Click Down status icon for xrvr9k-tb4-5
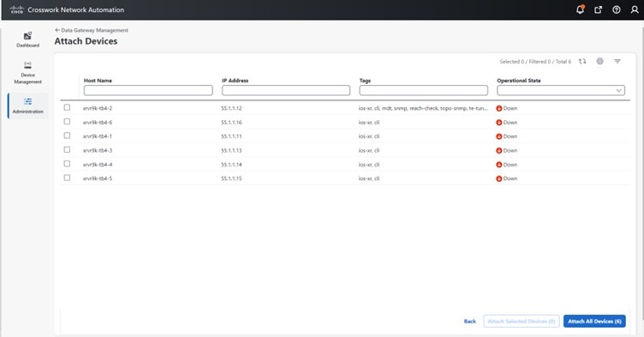The image size is (644, 337). tap(499, 178)
